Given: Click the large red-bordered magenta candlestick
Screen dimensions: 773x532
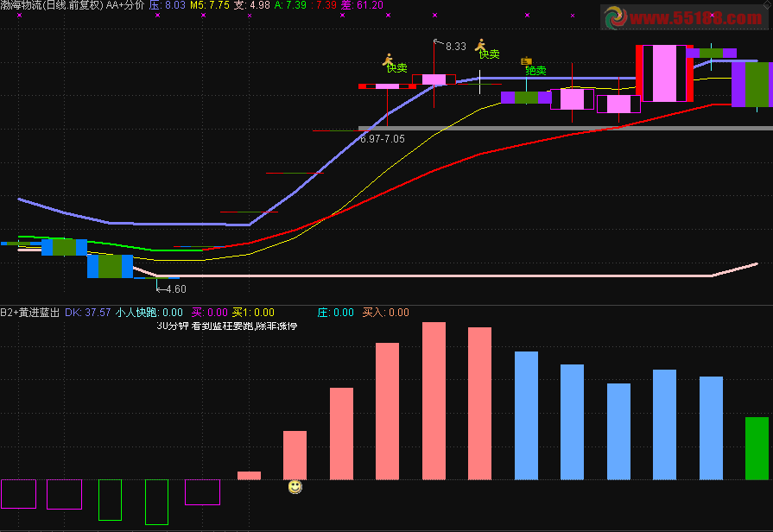Looking at the screenshot, I should (664, 73).
